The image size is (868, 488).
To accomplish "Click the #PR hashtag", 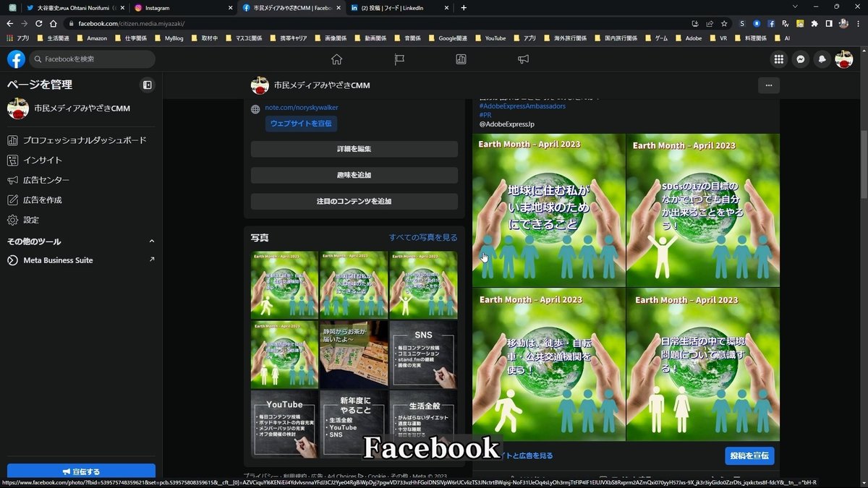I will click(485, 115).
